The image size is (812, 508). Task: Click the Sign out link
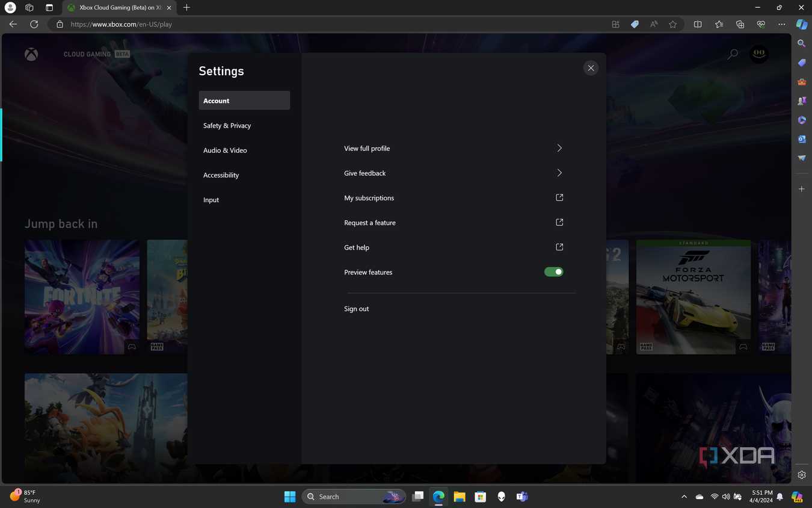coord(357,309)
